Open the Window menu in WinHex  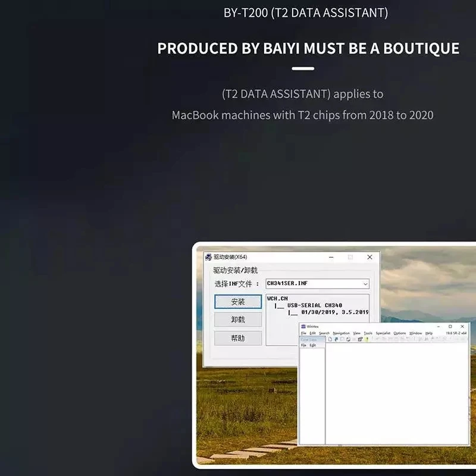coord(415,333)
